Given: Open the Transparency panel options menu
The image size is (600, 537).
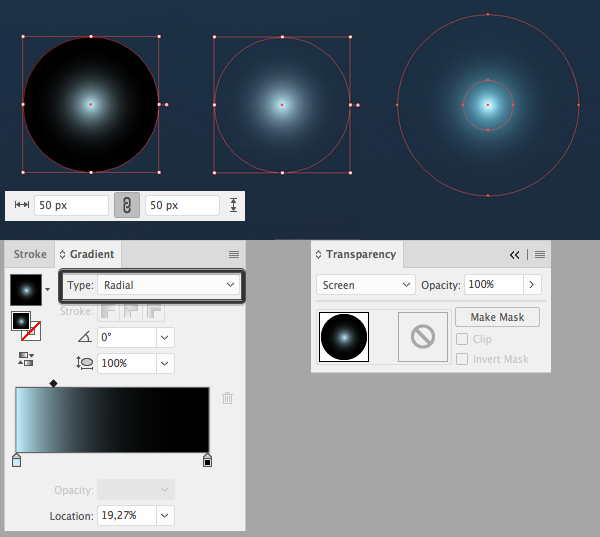Looking at the screenshot, I should pyautogui.click(x=540, y=255).
